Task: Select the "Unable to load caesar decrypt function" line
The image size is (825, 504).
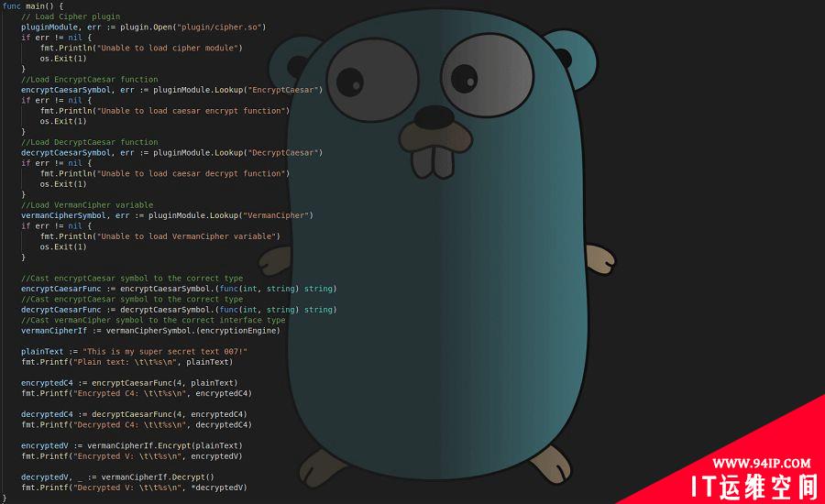Action: (165, 173)
